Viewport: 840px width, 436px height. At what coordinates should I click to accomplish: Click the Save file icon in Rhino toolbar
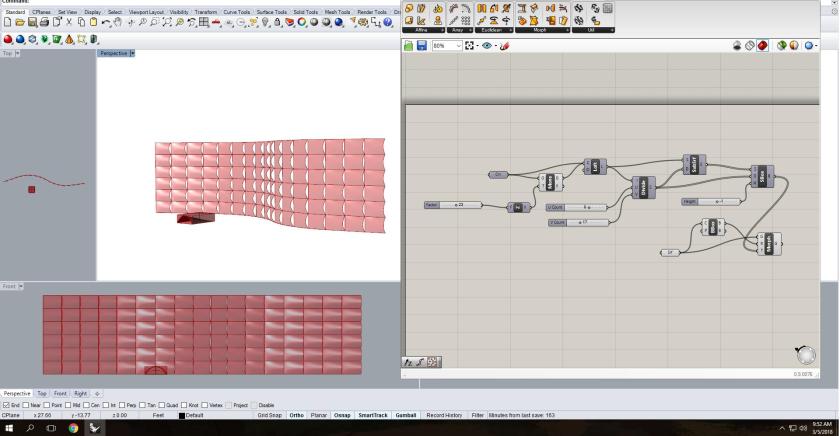click(33, 23)
